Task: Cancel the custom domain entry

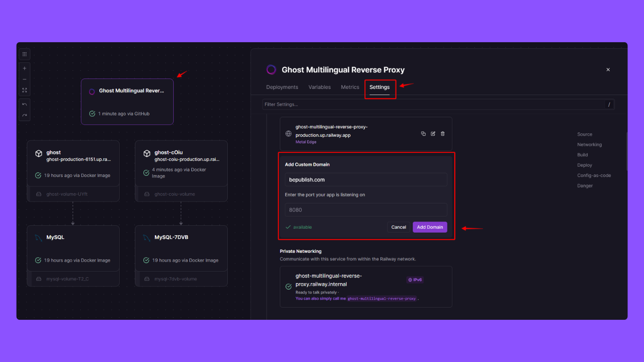Action: point(398,227)
